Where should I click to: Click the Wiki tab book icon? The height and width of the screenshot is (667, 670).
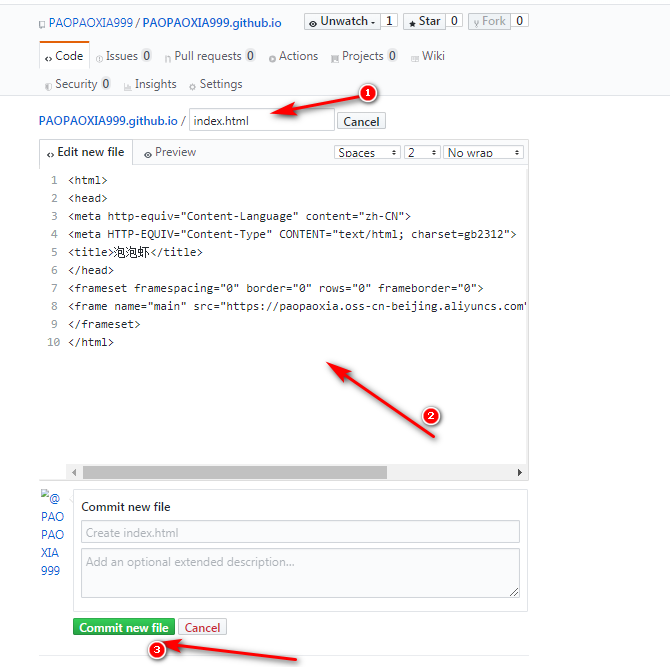coord(414,59)
